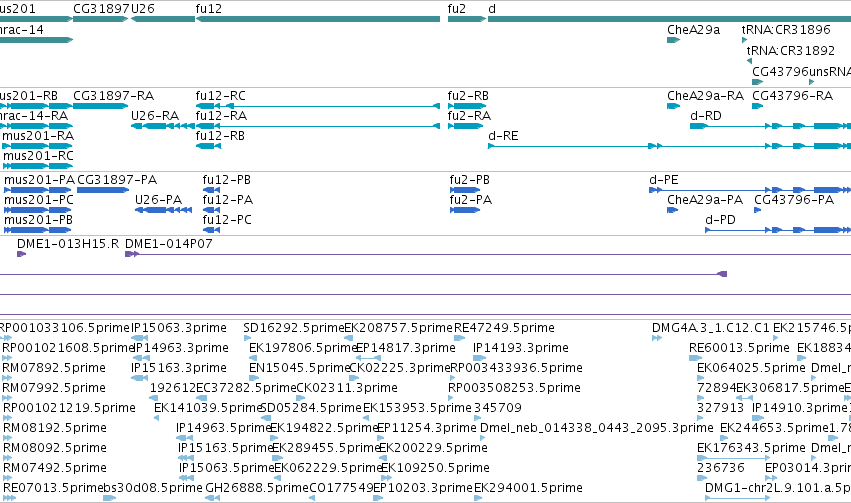
Task: Select the 345709 EST label
Action: 498,408
